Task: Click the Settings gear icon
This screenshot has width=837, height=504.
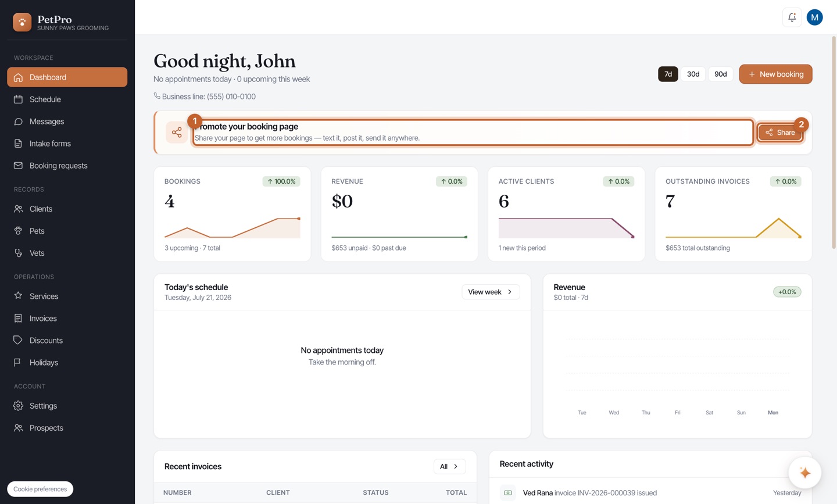Action: 19,406
